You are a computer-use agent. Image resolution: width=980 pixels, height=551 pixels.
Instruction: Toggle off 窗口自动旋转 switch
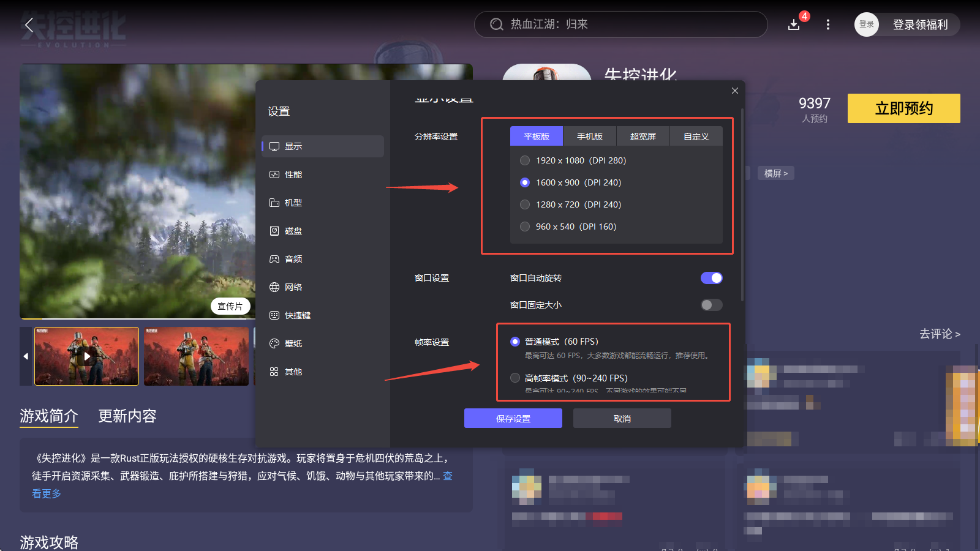pyautogui.click(x=711, y=278)
